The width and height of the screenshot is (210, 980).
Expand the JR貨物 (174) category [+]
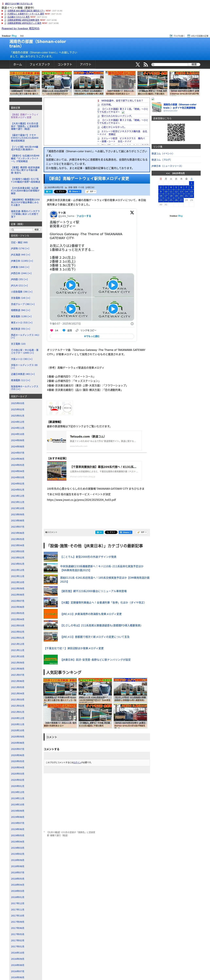coord(27,248)
